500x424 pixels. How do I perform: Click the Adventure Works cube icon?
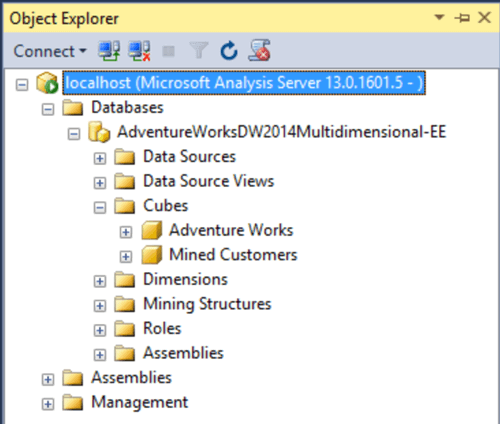click(x=152, y=230)
